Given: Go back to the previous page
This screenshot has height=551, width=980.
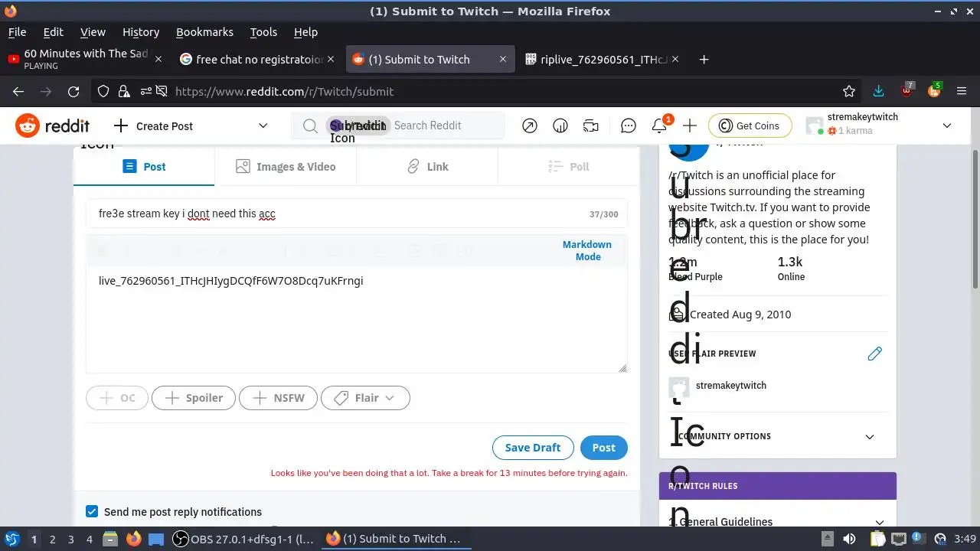Looking at the screenshot, I should [x=18, y=91].
